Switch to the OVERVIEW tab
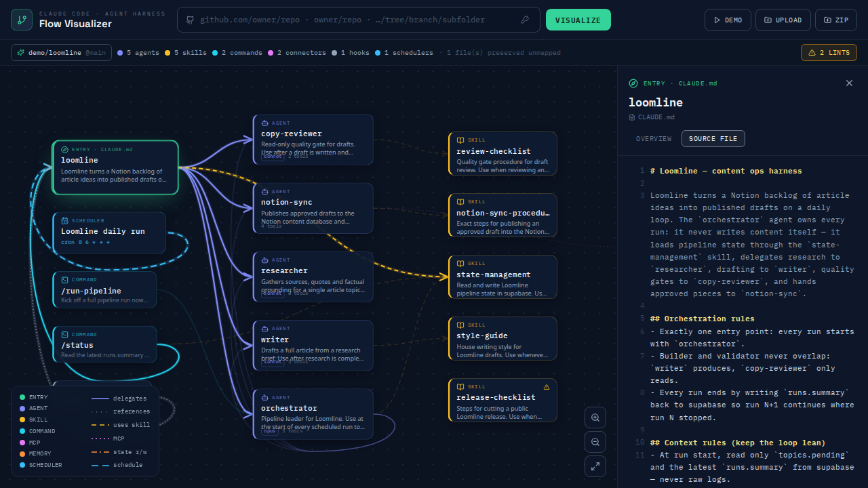868x488 pixels. [x=654, y=138]
